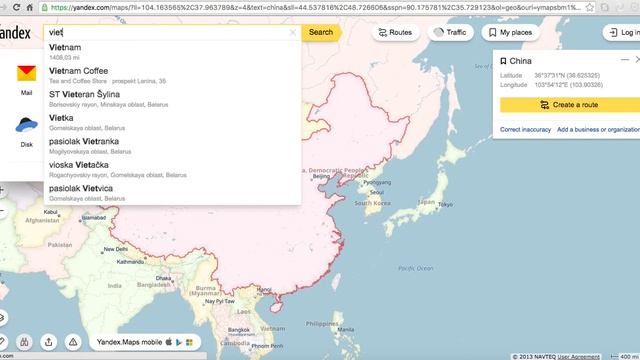Open the Yandex Mail icon
The height and width of the screenshot is (360, 640).
coord(27,73)
